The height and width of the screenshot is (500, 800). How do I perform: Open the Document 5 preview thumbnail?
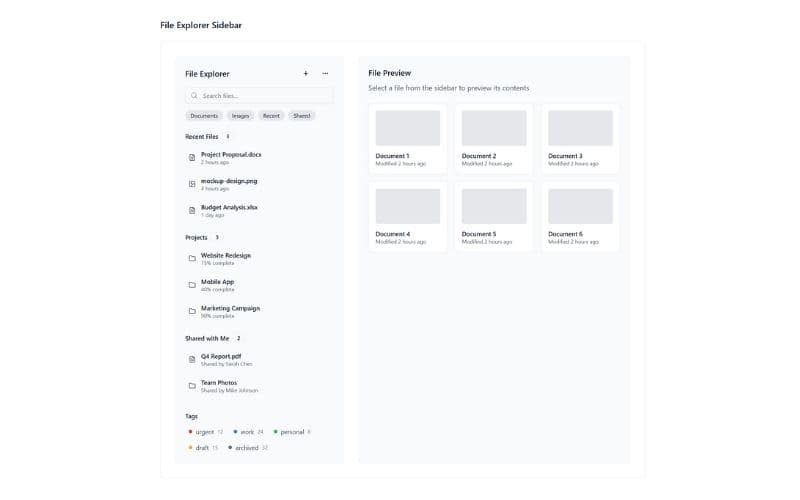pos(494,206)
